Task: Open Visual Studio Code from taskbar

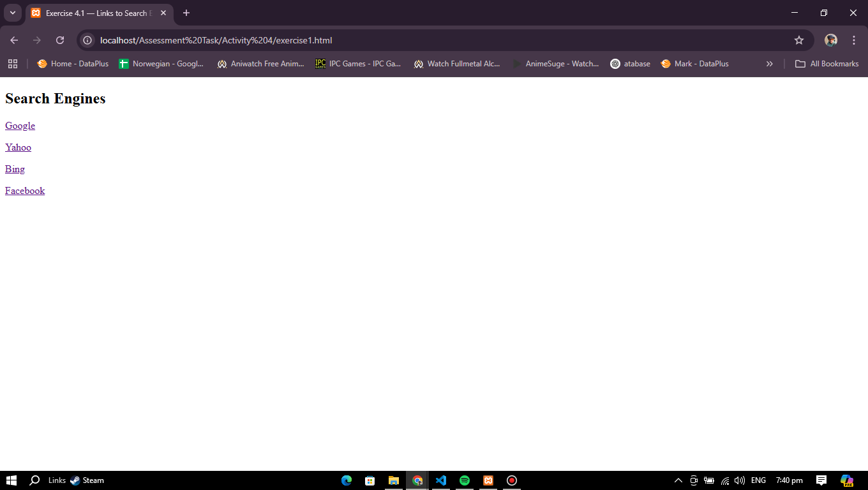Action: tap(440, 480)
